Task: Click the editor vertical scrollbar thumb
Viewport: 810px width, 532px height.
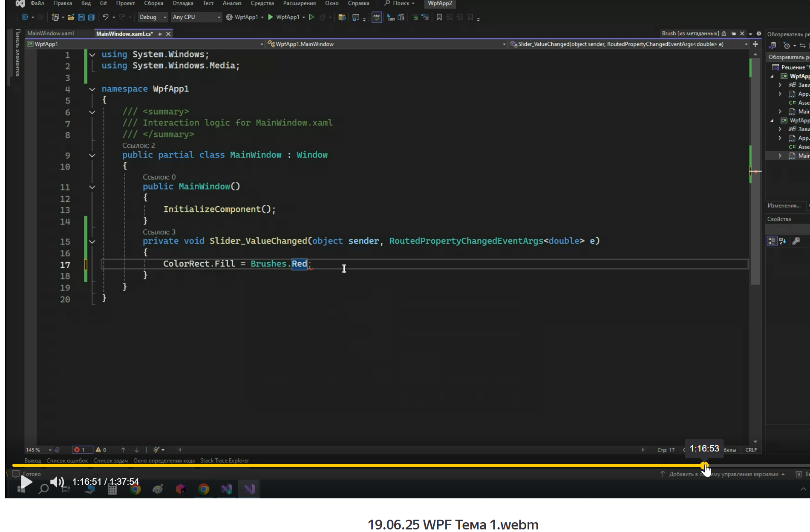Action: (755, 170)
